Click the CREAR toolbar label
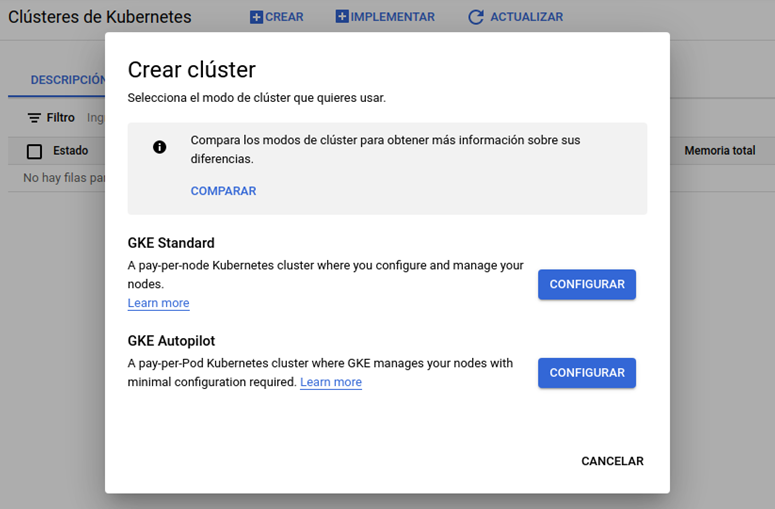 284,17
